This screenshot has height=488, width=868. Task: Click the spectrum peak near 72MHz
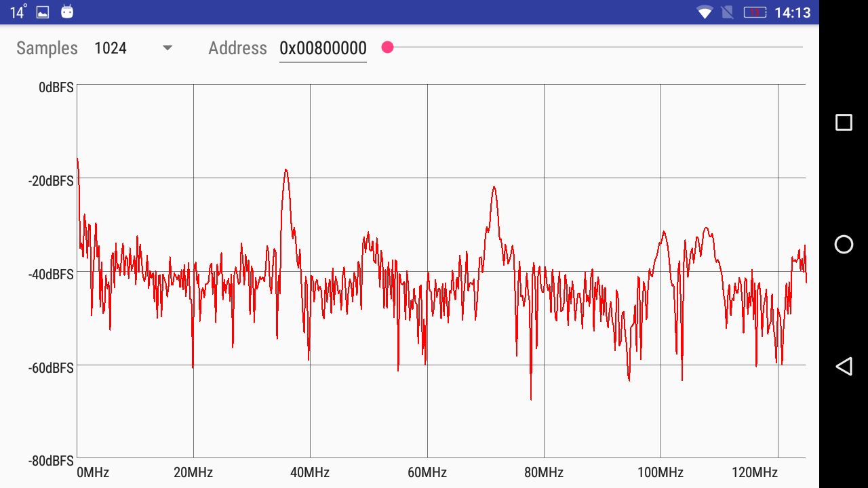tap(494, 187)
